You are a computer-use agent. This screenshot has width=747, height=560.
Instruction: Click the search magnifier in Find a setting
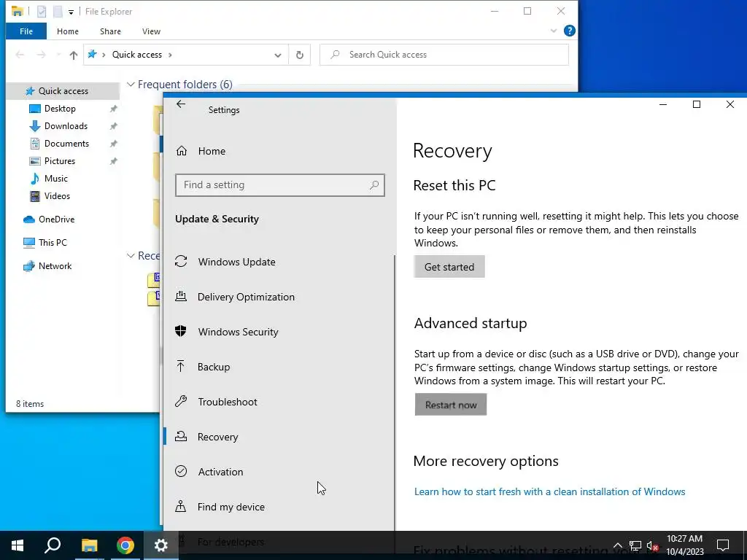[374, 184]
